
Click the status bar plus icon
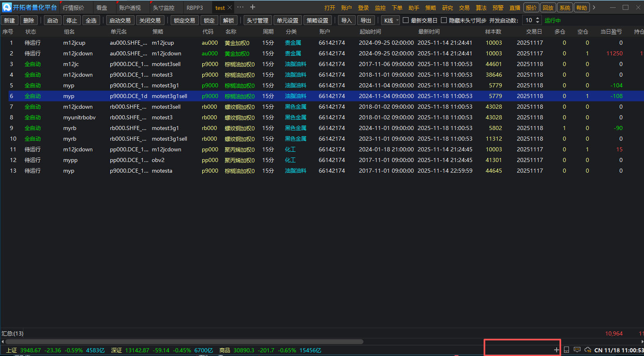(x=556, y=350)
